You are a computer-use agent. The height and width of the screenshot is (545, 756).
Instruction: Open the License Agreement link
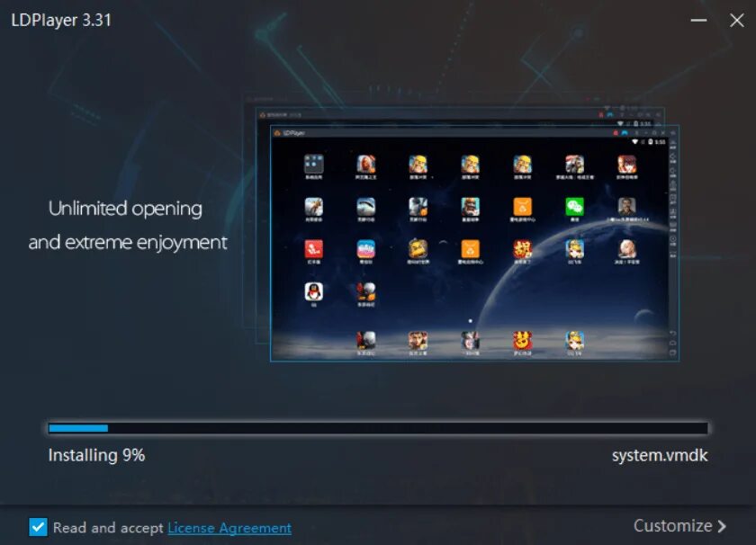(x=229, y=528)
